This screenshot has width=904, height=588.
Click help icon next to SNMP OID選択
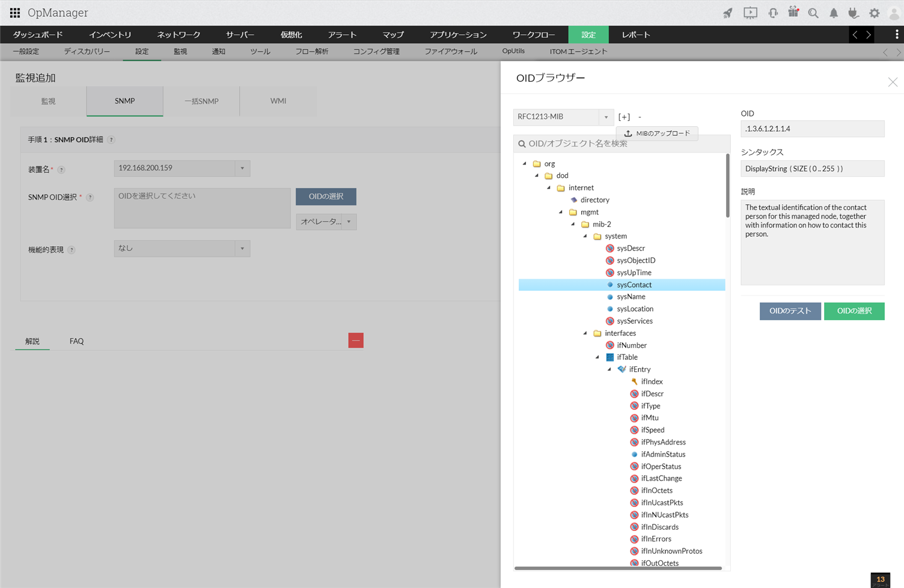point(90,198)
